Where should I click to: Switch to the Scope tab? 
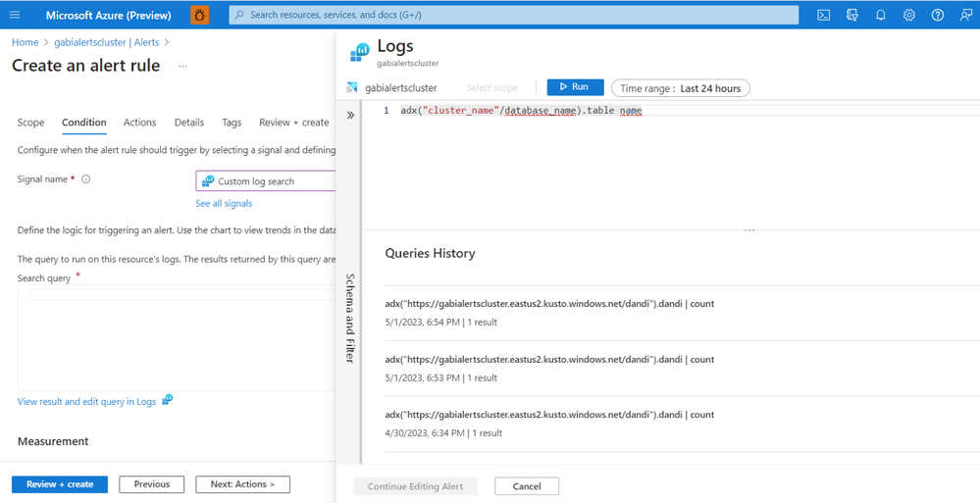[30, 123]
